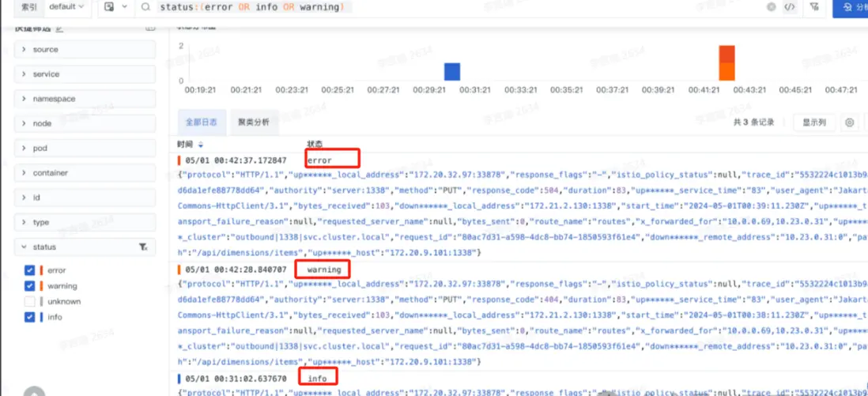Expand the pod filter
The width and height of the screenshot is (868, 396).
click(x=85, y=148)
